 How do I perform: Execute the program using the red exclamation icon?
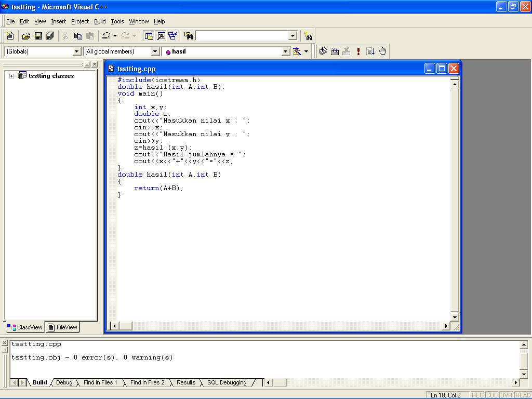coord(358,51)
